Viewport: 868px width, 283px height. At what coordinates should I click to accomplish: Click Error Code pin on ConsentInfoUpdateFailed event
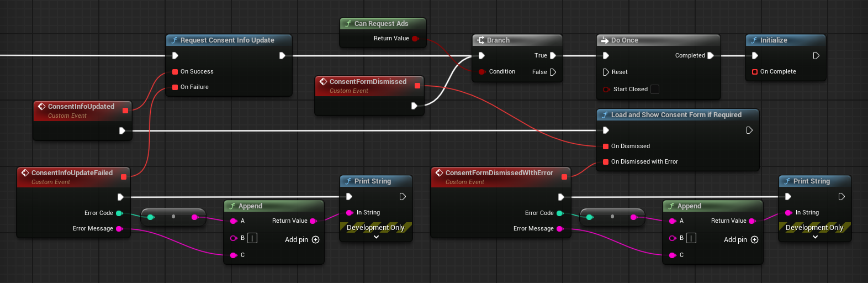click(119, 213)
